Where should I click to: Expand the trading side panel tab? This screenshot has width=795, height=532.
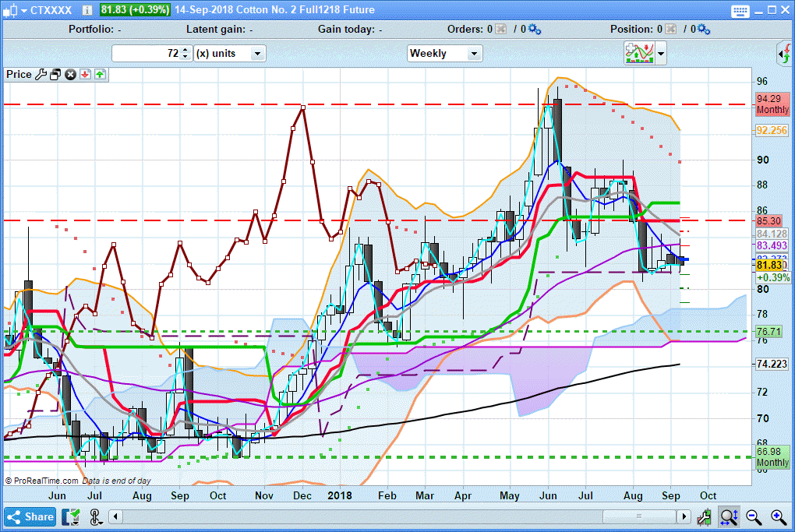click(785, 54)
